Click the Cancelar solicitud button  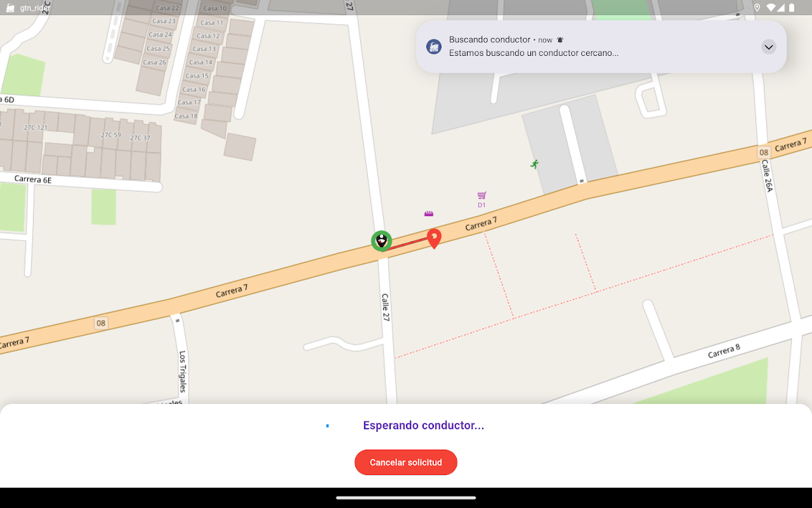click(406, 462)
